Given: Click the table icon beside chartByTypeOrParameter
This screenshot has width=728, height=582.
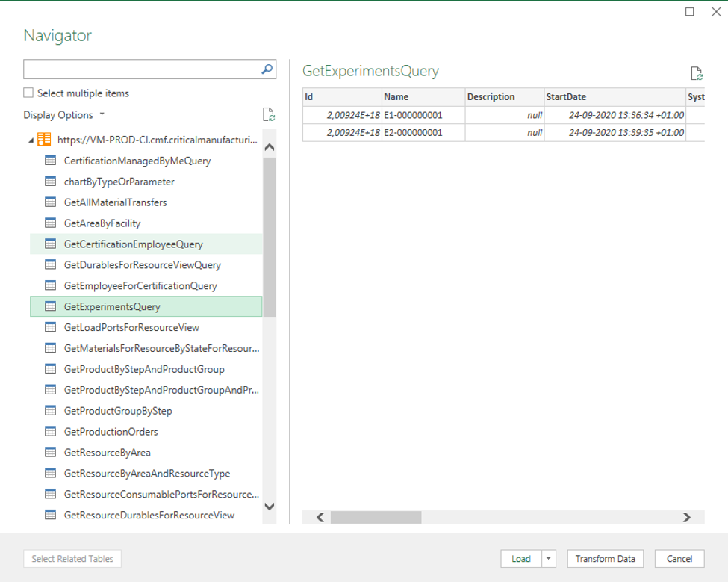Looking at the screenshot, I should pyautogui.click(x=51, y=181).
